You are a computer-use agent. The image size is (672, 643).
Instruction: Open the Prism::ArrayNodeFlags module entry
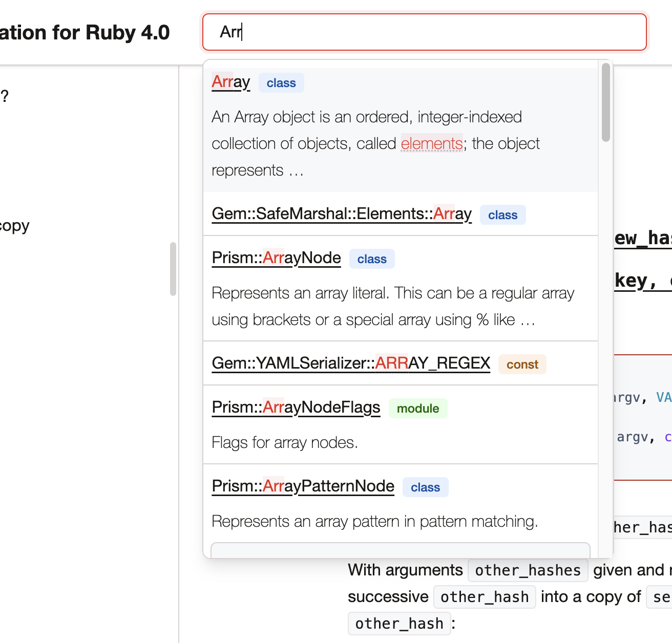296,407
